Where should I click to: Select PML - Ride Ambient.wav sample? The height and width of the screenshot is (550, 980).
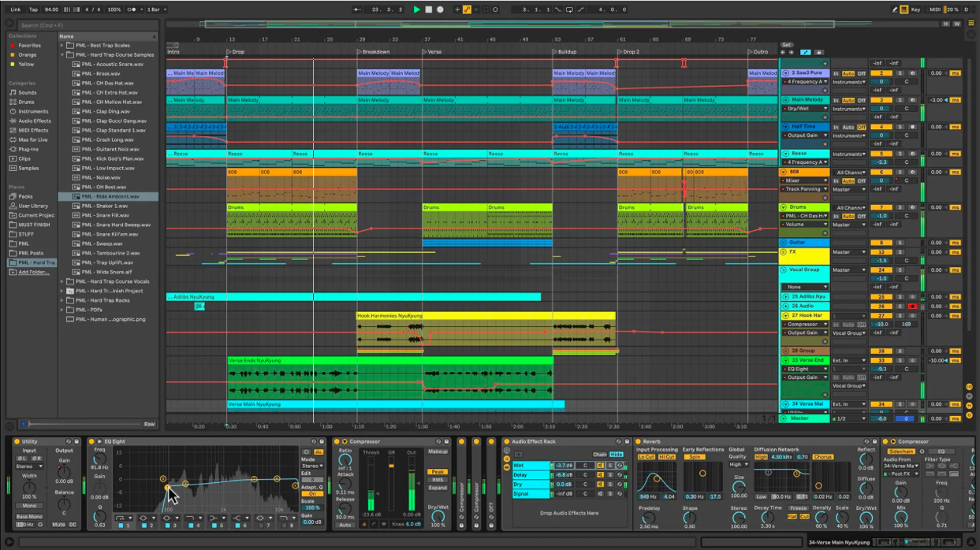coord(110,196)
